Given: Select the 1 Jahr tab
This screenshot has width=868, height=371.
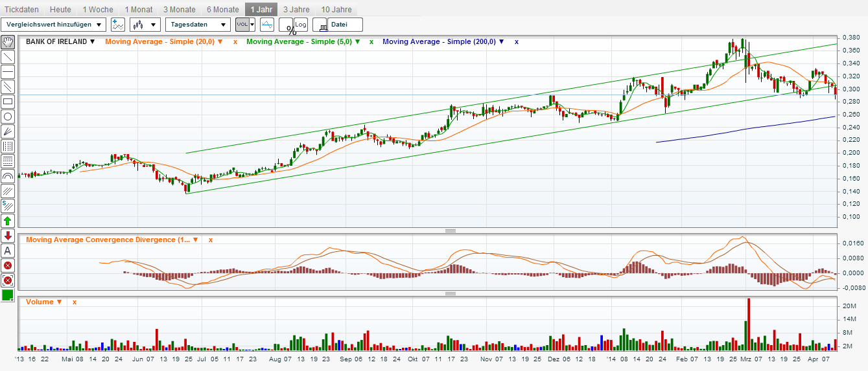Looking at the screenshot, I should pos(262,10).
